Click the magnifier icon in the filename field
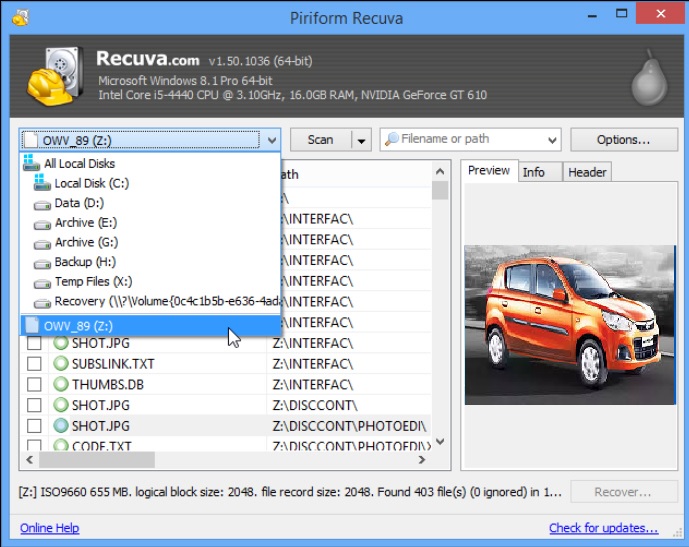 click(x=391, y=140)
